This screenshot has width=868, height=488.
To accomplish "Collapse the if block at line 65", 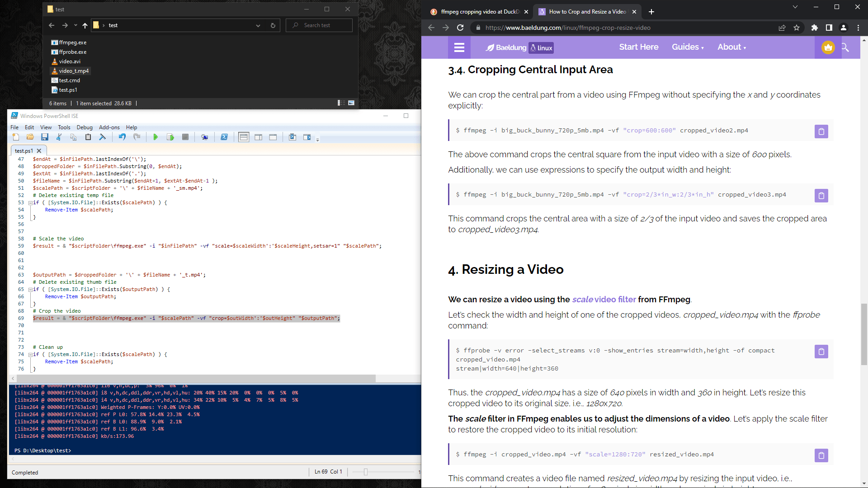I will tap(30, 290).
